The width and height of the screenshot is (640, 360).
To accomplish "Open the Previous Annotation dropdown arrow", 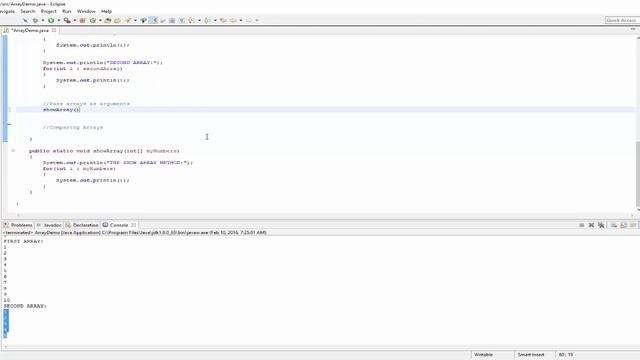I will (215, 20).
